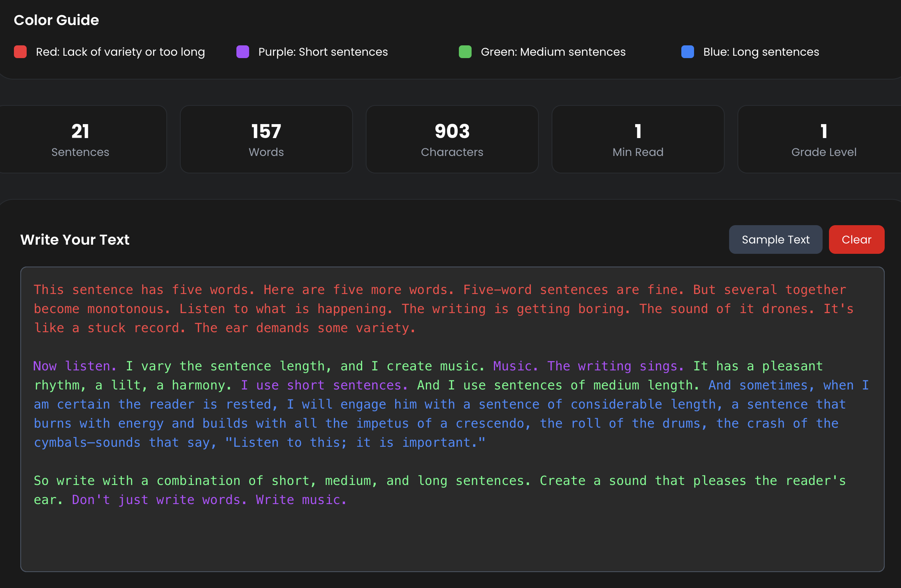901x588 pixels.
Task: Click the Write Your Text heading
Action: 75,239
